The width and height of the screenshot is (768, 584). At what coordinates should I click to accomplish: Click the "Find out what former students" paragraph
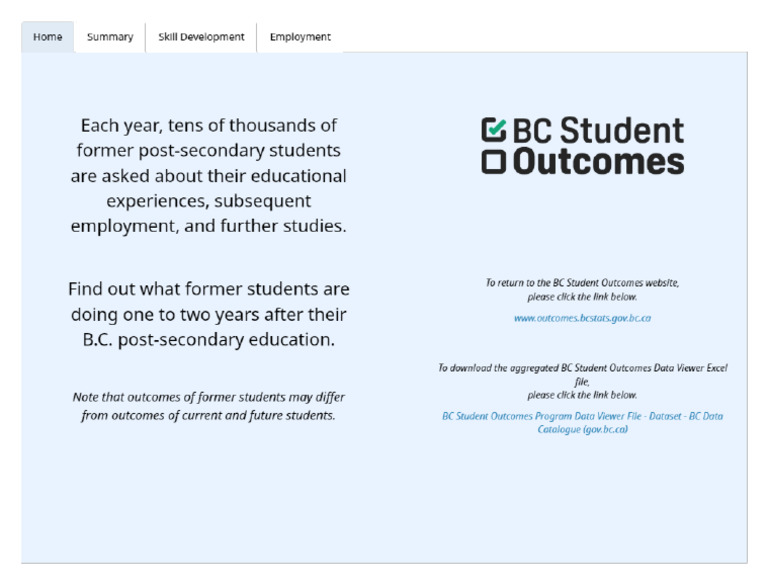[x=209, y=314]
